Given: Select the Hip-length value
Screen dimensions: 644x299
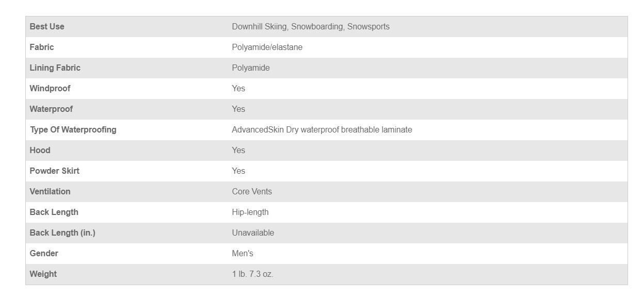Looking at the screenshot, I should coord(250,212).
